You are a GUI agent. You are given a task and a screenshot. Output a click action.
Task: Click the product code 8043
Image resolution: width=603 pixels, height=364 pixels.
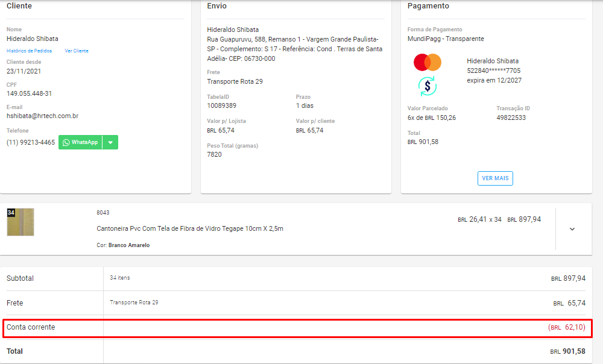(103, 213)
